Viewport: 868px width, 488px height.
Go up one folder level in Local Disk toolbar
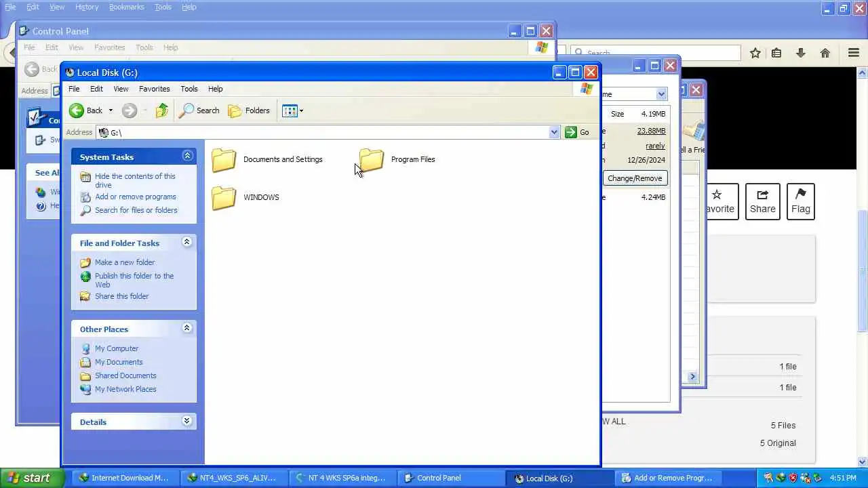[161, 110]
